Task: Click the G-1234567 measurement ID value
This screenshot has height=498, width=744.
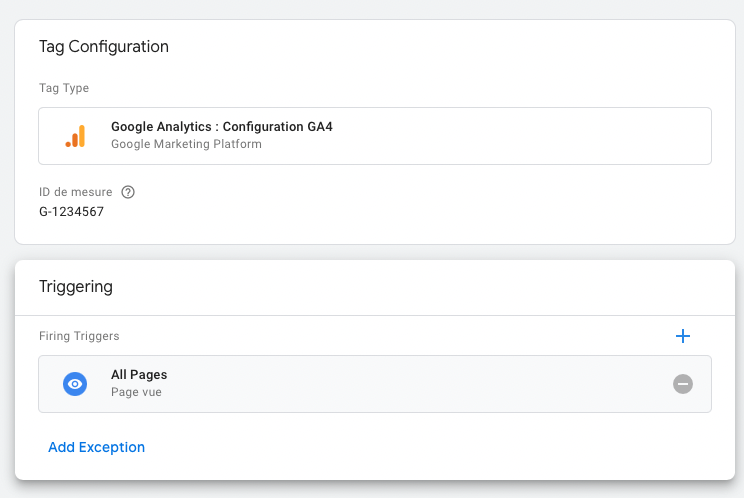Action: coord(71,212)
